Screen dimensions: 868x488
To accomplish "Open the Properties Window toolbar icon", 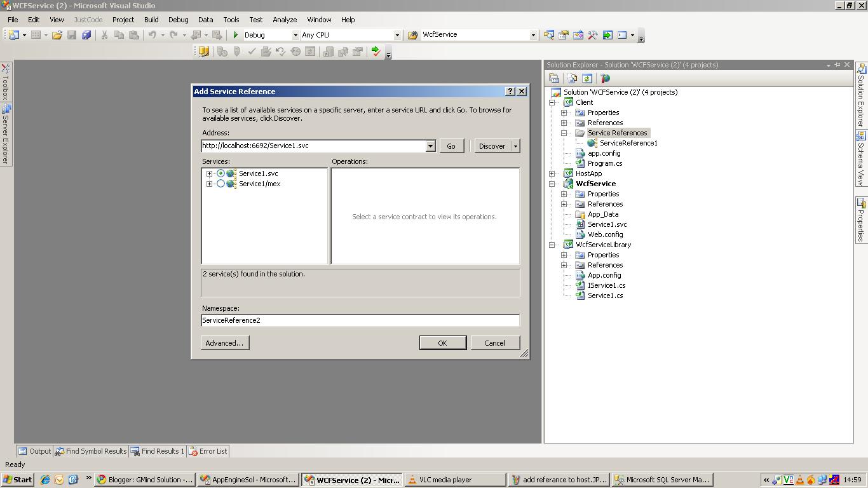I will click(563, 35).
